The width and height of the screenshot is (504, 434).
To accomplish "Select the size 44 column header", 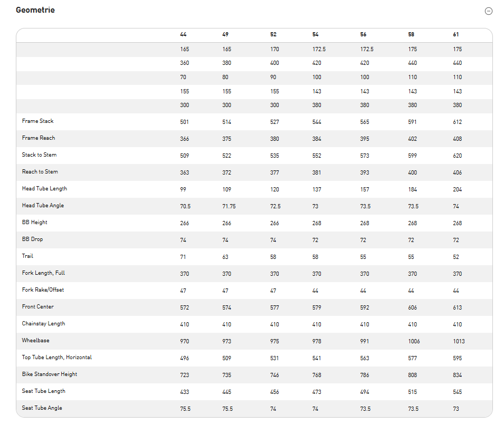I will pos(183,35).
